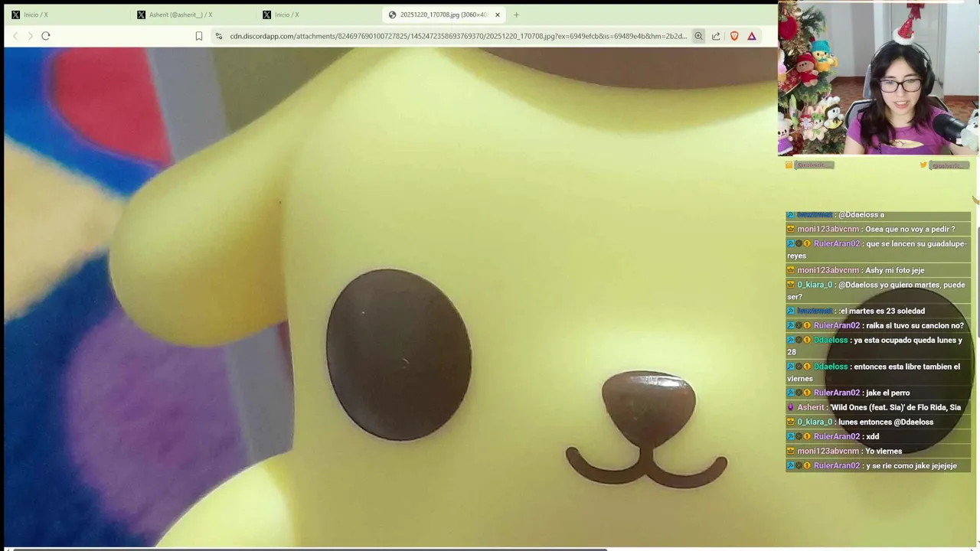Viewport: 980px width, 551px height.
Task: Open site settings icon beside the URL
Action: [x=219, y=36]
